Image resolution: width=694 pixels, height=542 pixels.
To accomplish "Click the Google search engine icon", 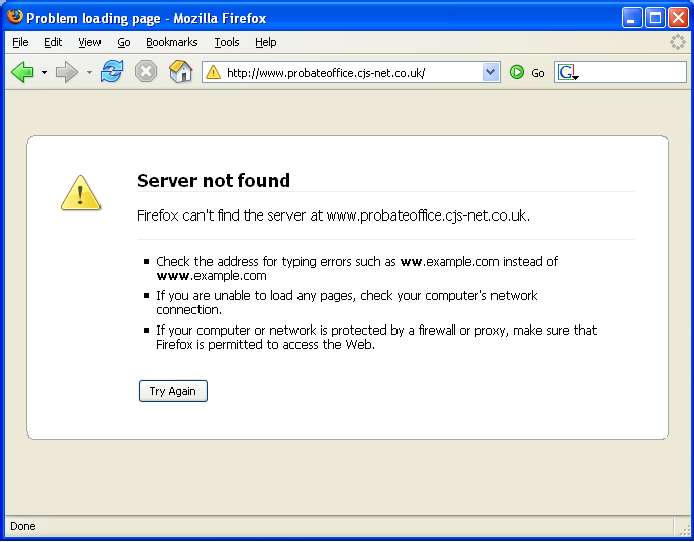I will pos(567,72).
